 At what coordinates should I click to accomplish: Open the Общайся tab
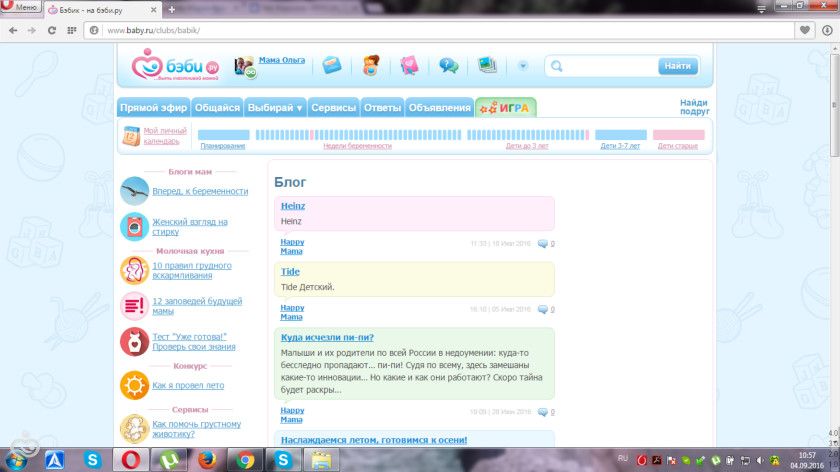(217, 108)
